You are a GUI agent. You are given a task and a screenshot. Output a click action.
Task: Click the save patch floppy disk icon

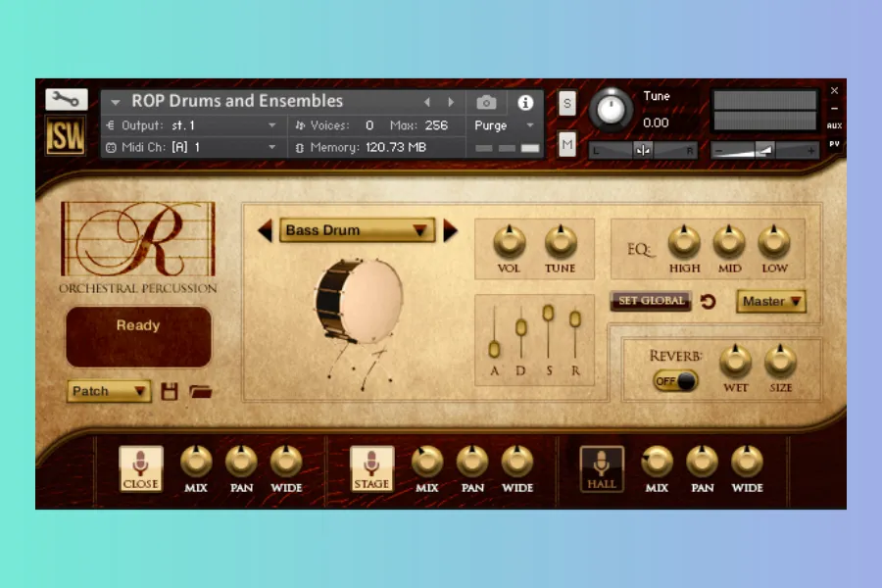pos(170,391)
